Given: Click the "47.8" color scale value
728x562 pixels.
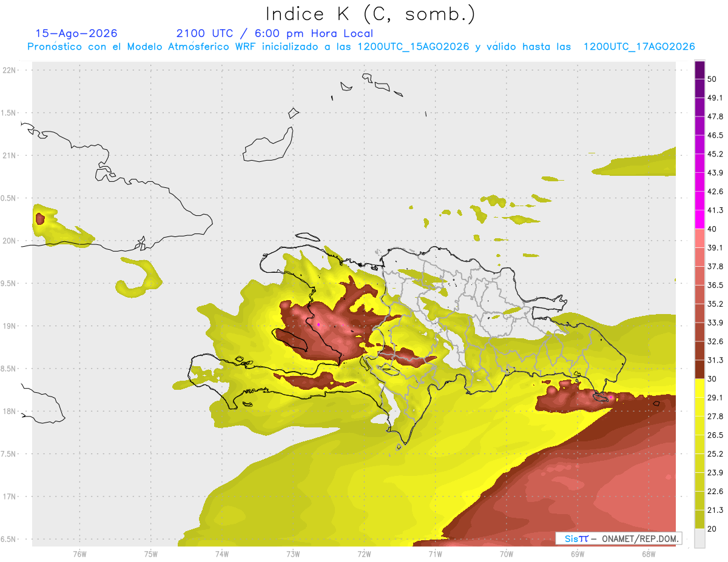Looking at the screenshot, I should pyautogui.click(x=715, y=116).
